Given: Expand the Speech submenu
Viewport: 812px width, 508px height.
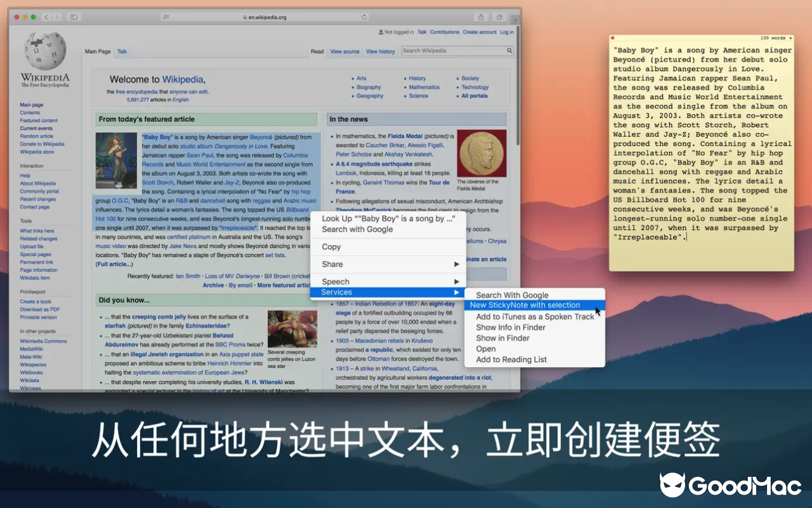Looking at the screenshot, I should [x=388, y=281].
